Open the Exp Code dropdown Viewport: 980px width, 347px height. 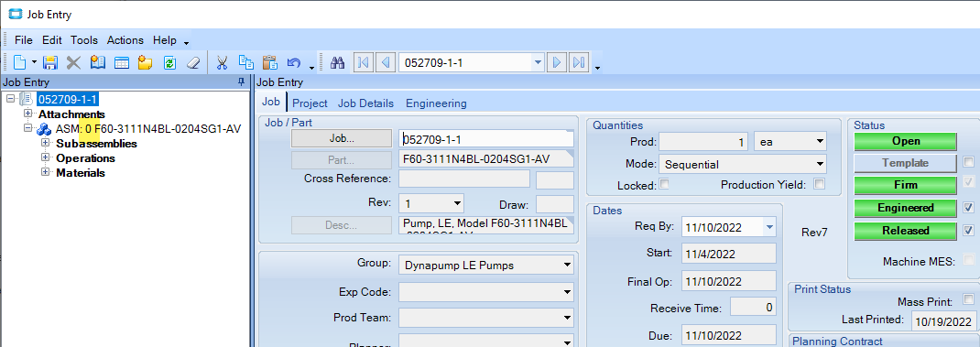(567, 291)
